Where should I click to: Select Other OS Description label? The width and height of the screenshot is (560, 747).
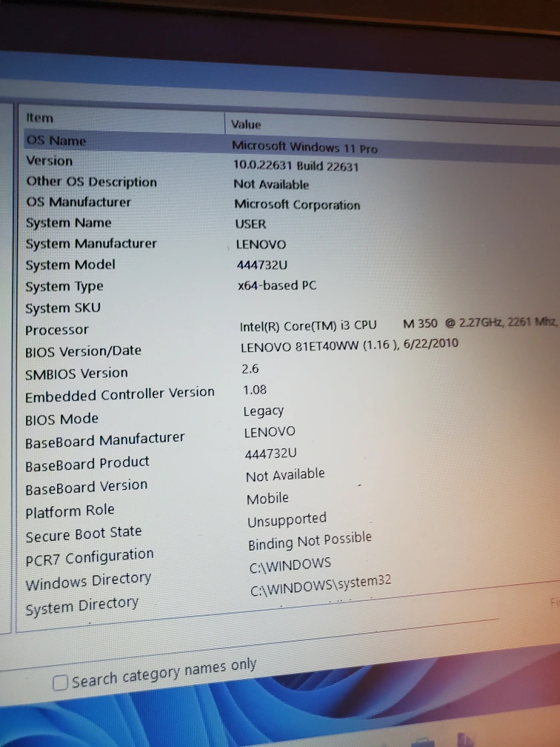tap(91, 182)
